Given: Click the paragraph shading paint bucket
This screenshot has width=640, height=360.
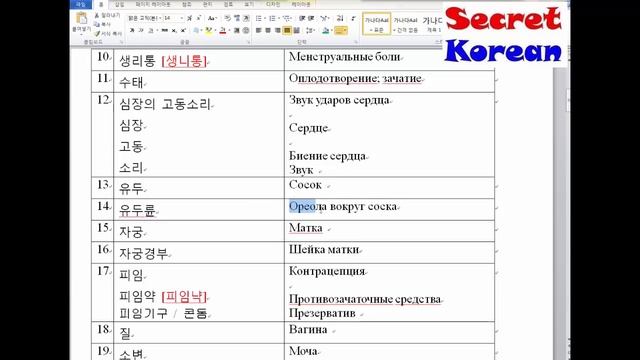Looking at the screenshot, I should 325,31.
